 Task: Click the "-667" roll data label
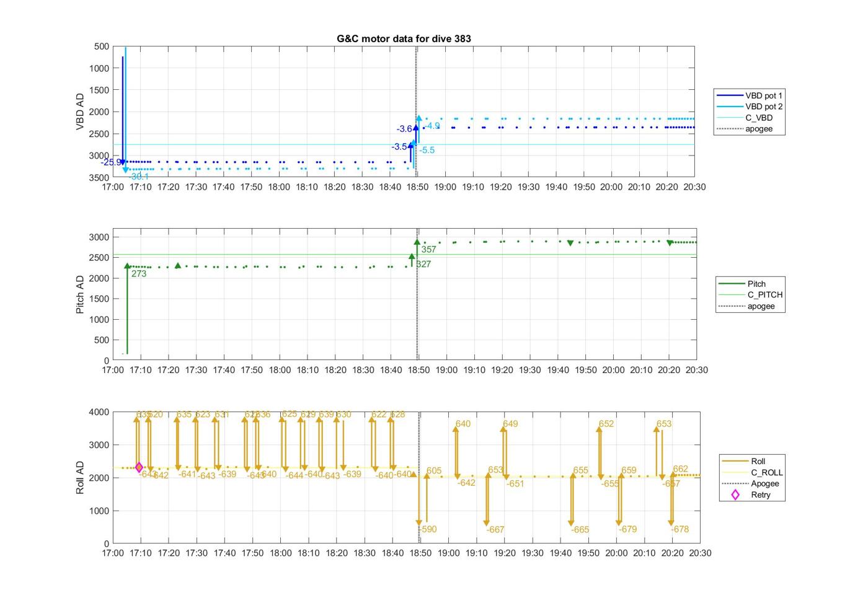[495, 530]
